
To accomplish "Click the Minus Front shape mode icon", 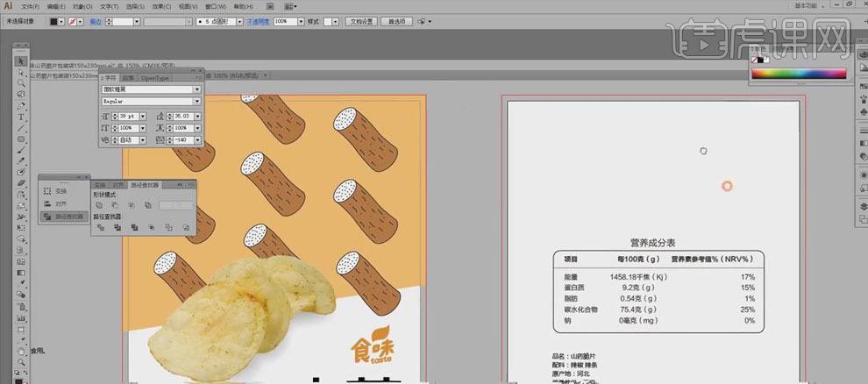I will coord(116,205).
